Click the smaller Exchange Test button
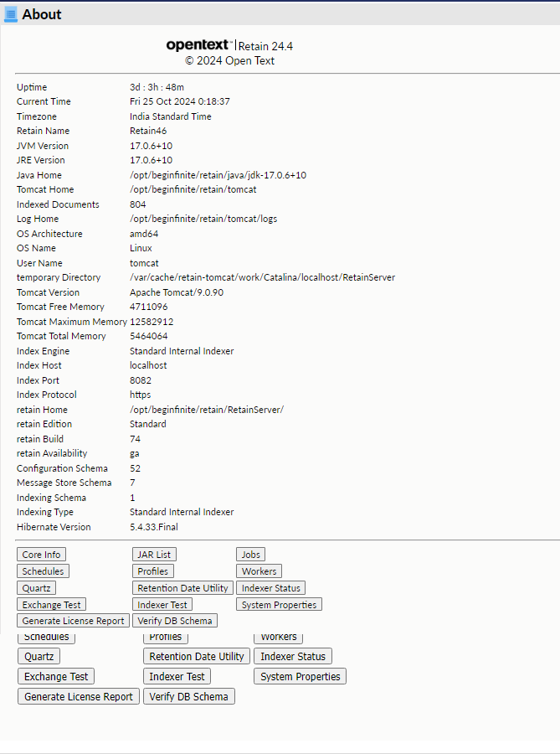Viewport: 560px width, 754px height. click(x=51, y=605)
